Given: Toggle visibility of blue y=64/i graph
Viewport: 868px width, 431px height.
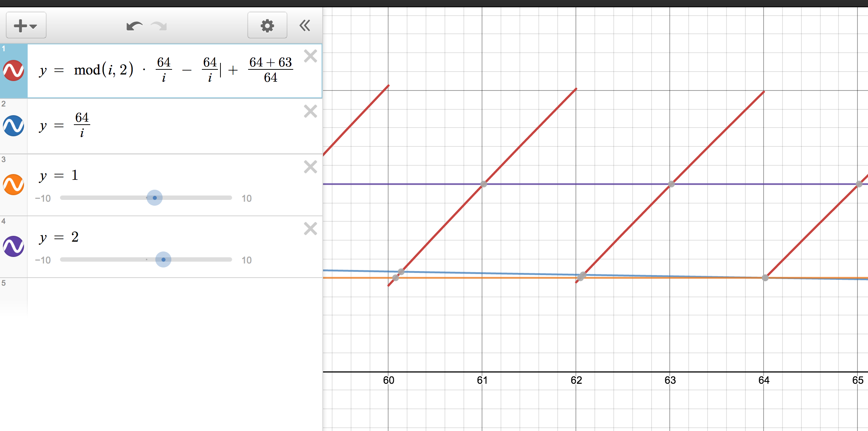Looking at the screenshot, I should 13,126.
